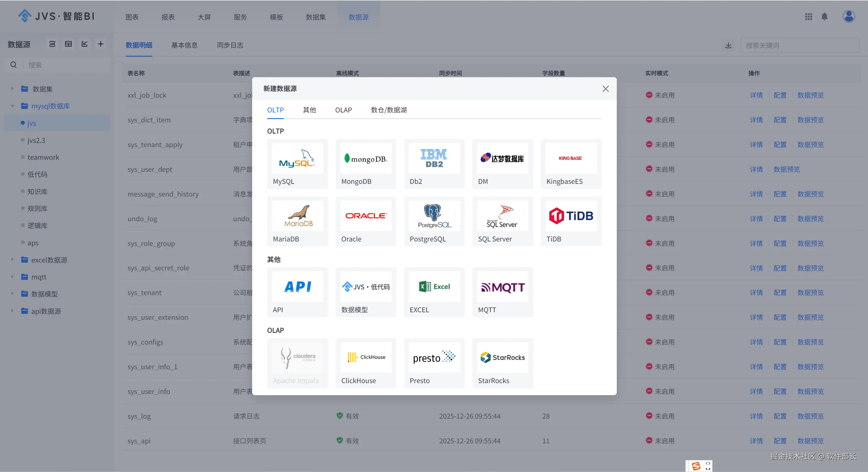Click 详情 link for xxl_job_lock row
The height and width of the screenshot is (472, 868).
[756, 95]
